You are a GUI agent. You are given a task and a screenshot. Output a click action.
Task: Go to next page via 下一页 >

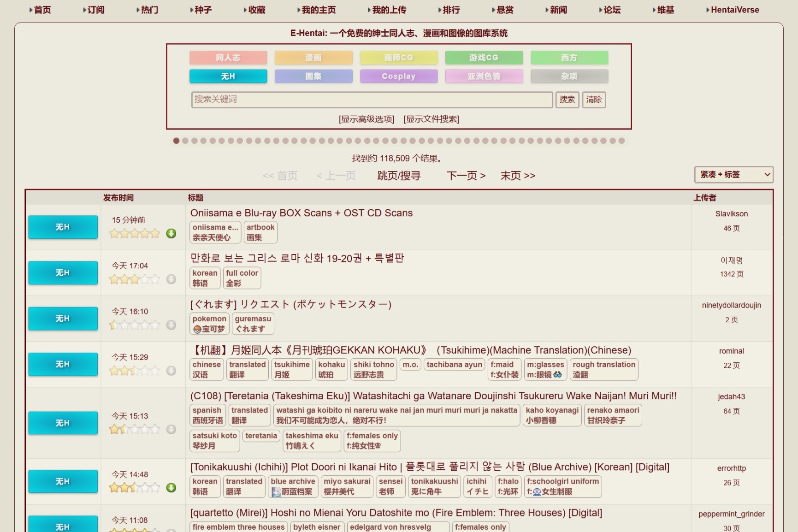click(x=466, y=176)
